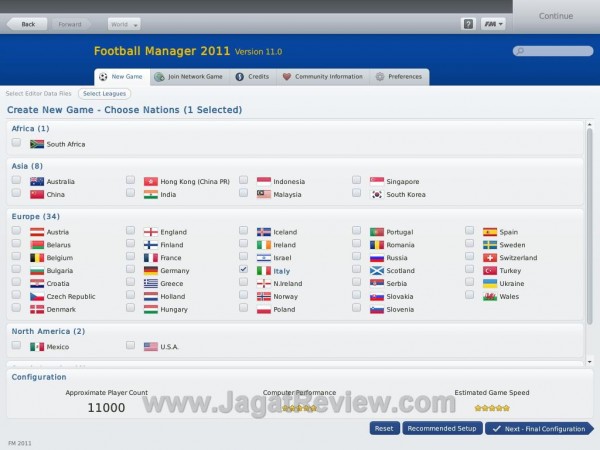Click the Mexico flag icon
Viewport: 600px width, 450px height.
click(37, 347)
